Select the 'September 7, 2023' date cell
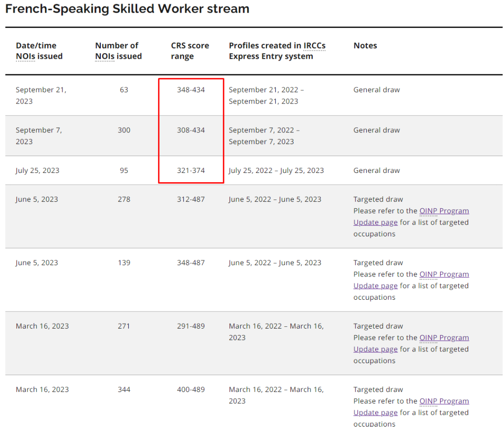This screenshot has height=427, width=504. tap(39, 136)
